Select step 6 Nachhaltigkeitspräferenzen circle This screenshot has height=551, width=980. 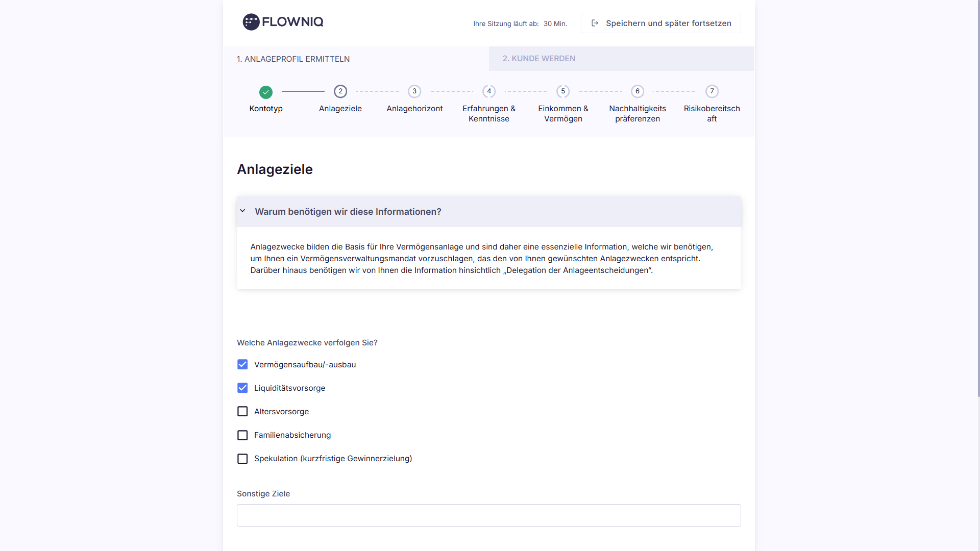click(638, 91)
